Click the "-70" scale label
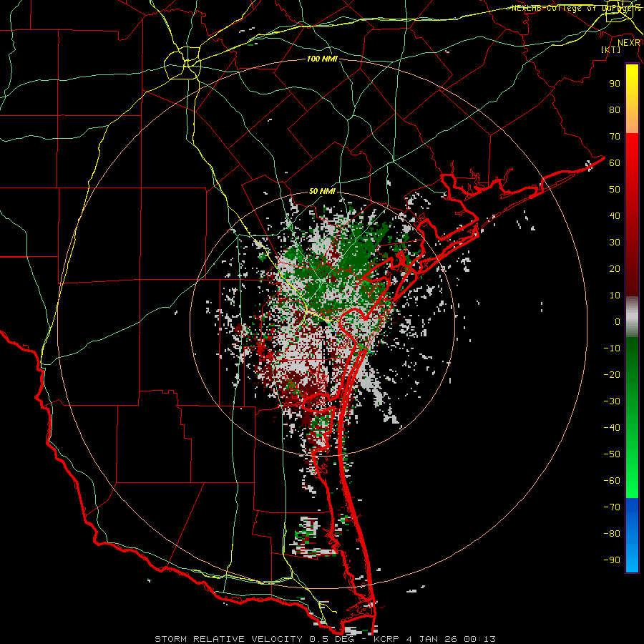The image size is (644, 644). 612,507
